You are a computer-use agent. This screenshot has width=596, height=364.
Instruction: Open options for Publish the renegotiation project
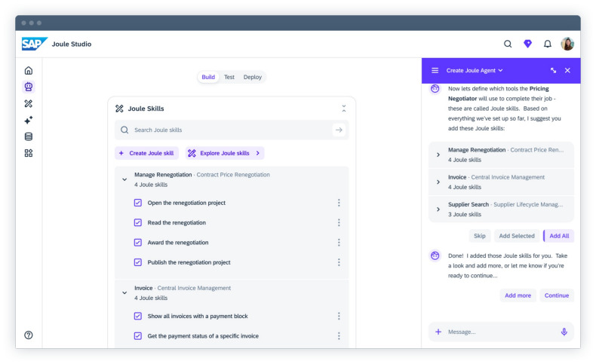point(339,262)
